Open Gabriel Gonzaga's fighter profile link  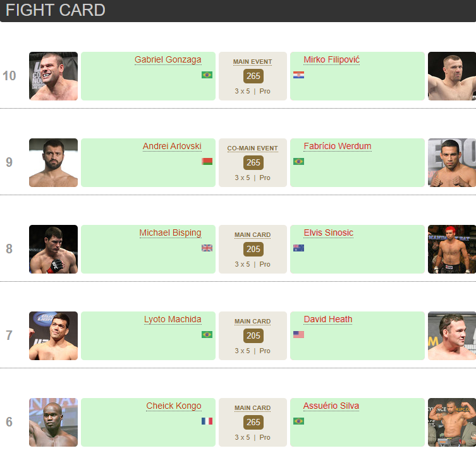coord(168,60)
